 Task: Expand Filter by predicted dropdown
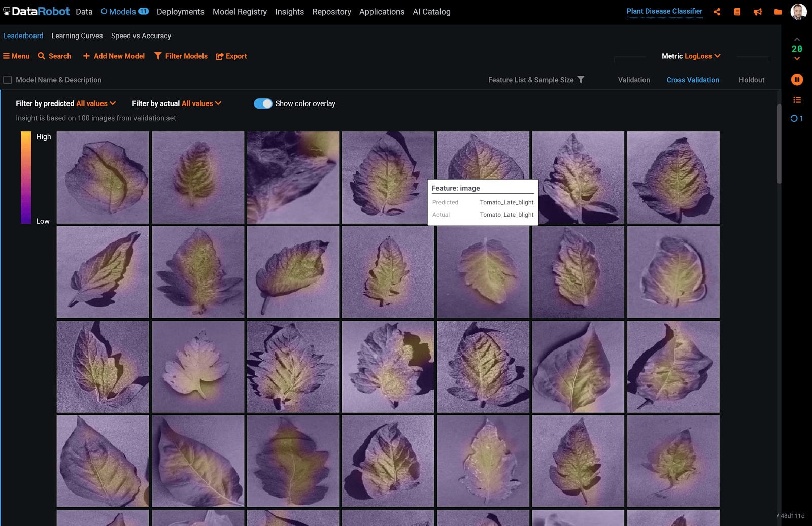pyautogui.click(x=96, y=103)
